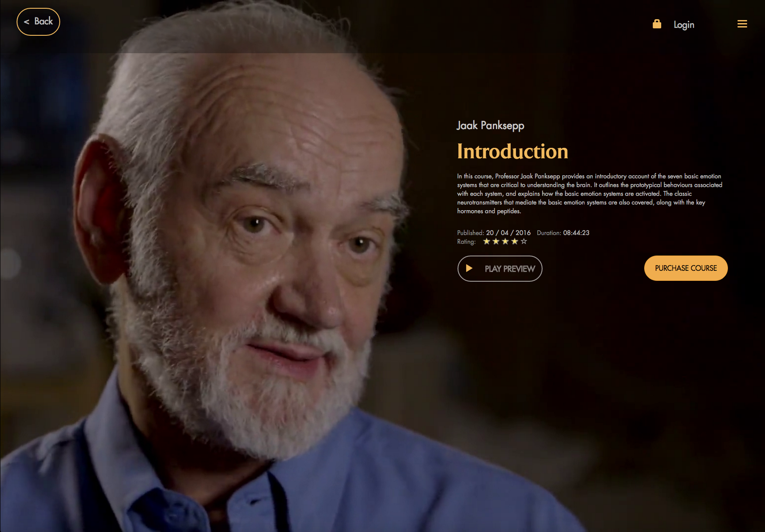This screenshot has height=532, width=765.
Task: Click the Purchase Course button
Action: click(x=686, y=268)
